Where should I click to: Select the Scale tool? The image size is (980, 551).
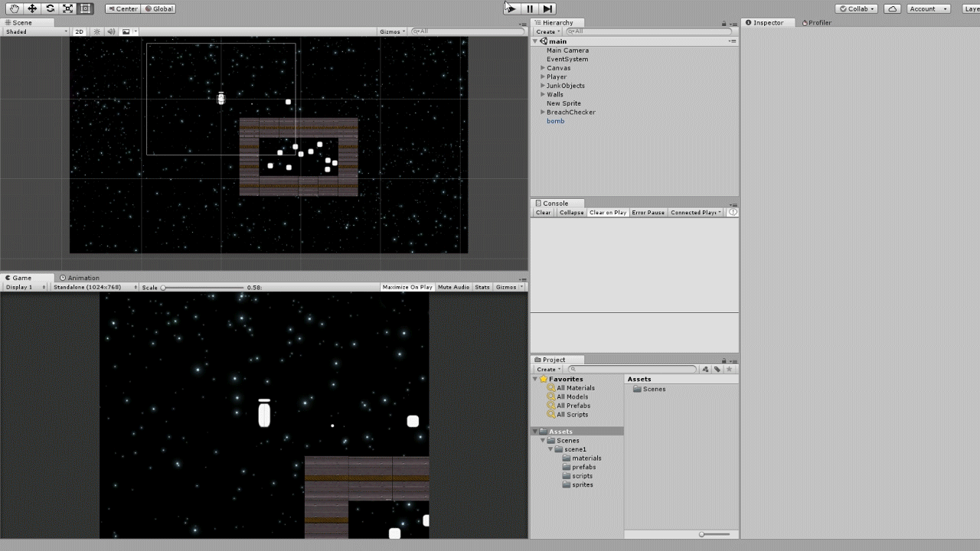(67, 8)
